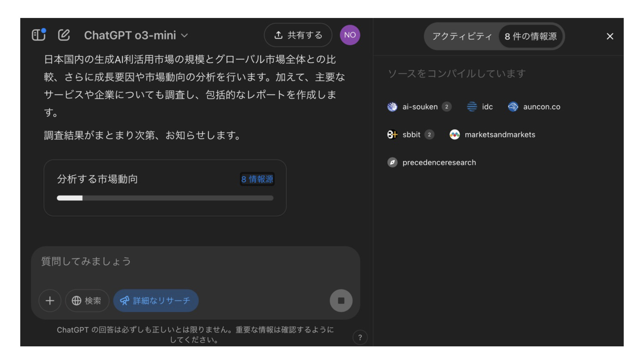
Task: Enable the 検索 search mode
Action: (x=87, y=300)
